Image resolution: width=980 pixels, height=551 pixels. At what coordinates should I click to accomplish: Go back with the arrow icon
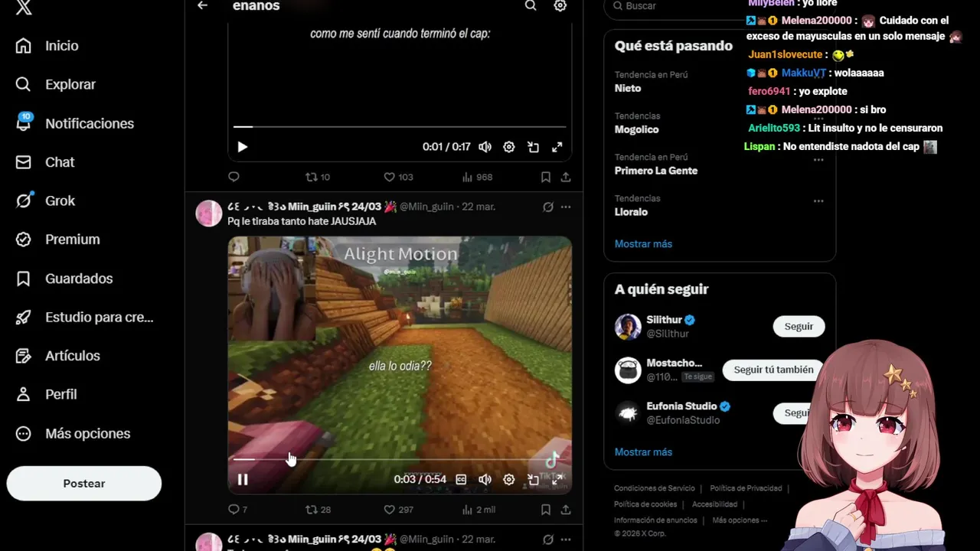(202, 5)
